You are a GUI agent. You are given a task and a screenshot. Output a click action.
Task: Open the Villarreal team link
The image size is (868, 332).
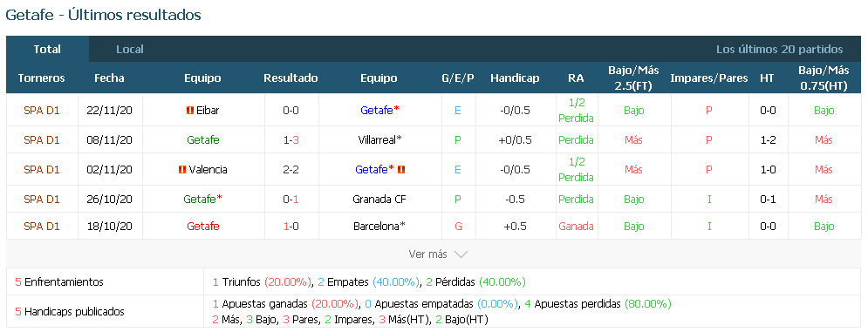pyautogui.click(x=377, y=140)
